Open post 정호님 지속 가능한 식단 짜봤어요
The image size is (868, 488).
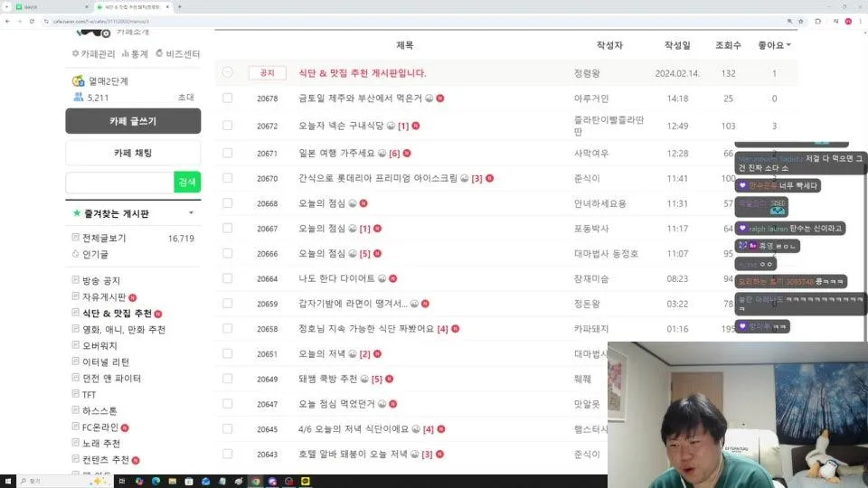366,329
